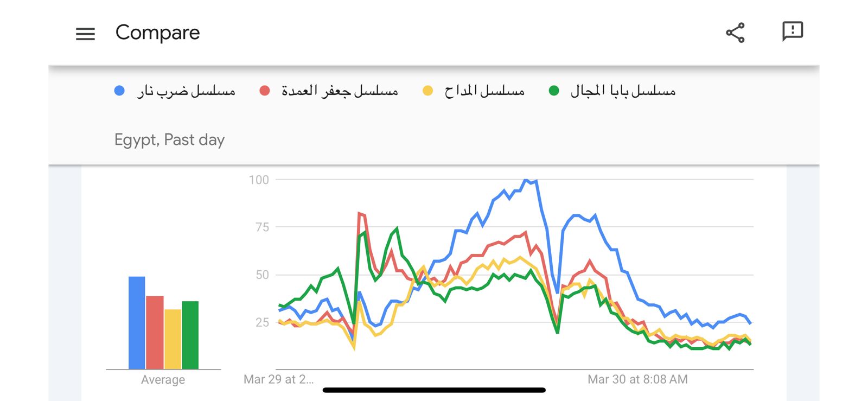868x401 pixels.
Task: Tap the share icon
Action: [x=735, y=33]
